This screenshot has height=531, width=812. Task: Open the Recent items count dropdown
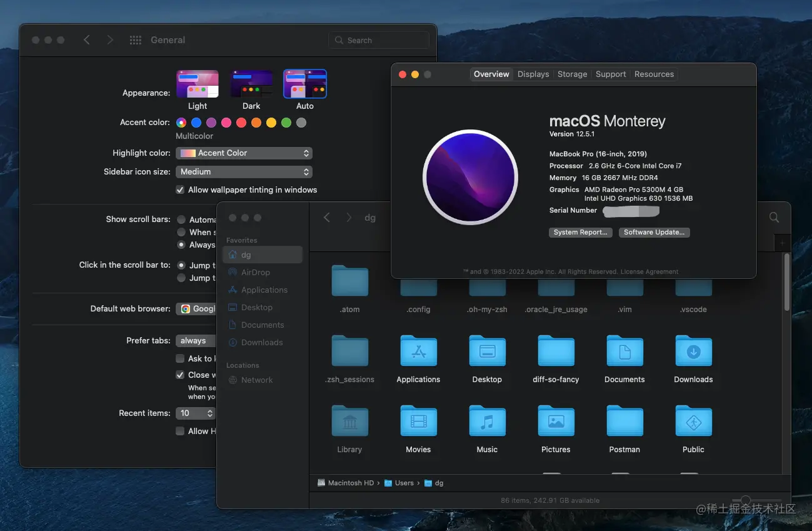click(196, 413)
